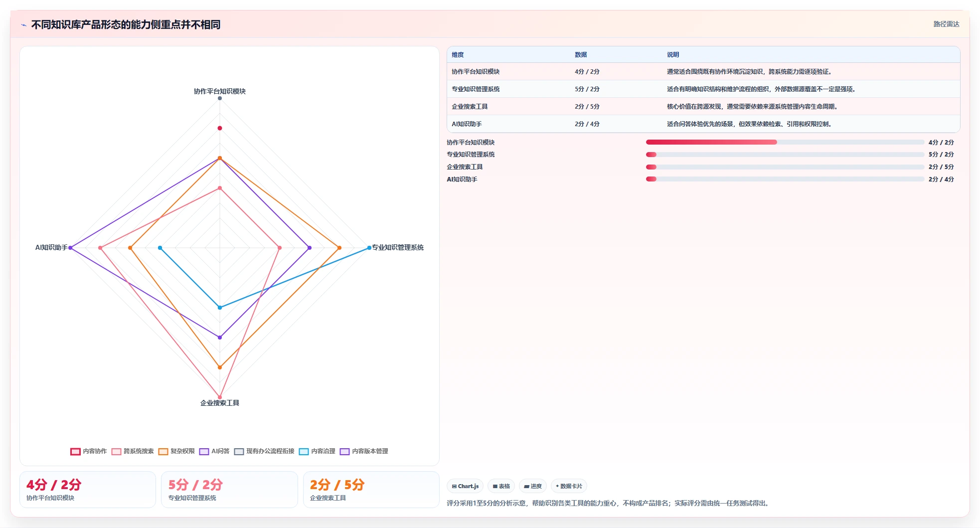Click the AI知识助手 progress bar
Viewport: 980px width, 528px height.
[785, 179]
